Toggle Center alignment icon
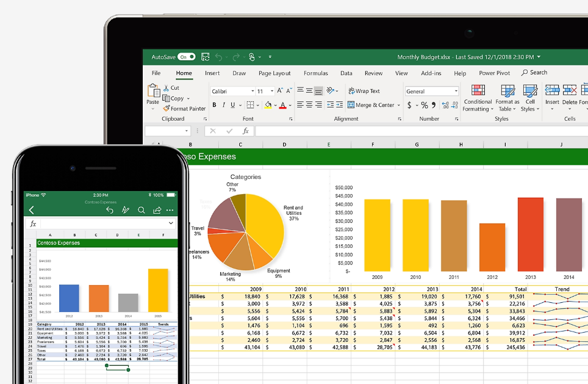 pos(309,105)
